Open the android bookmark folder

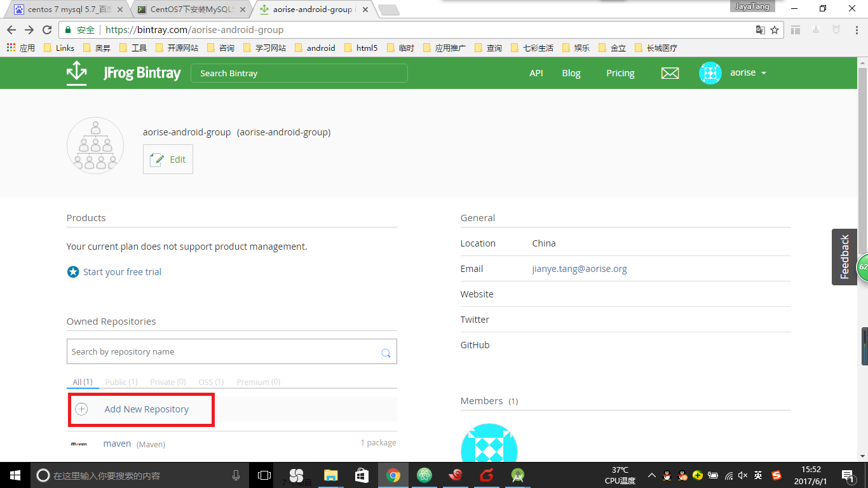[x=315, y=48]
